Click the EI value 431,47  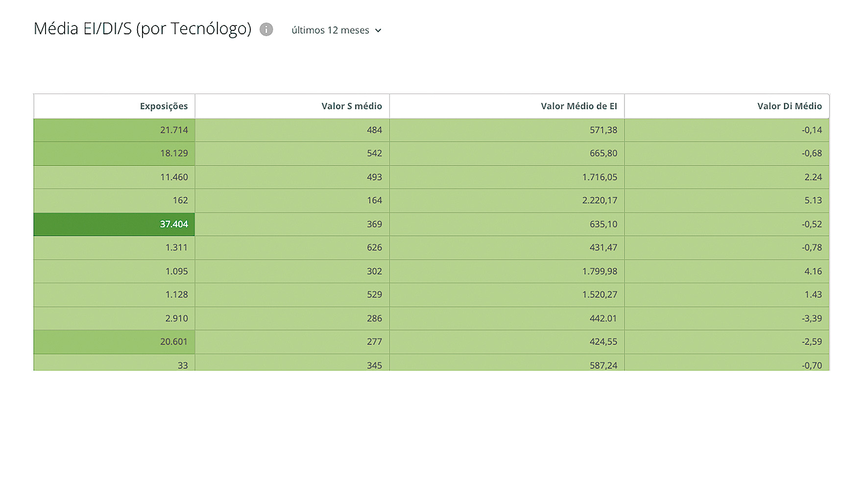click(603, 248)
